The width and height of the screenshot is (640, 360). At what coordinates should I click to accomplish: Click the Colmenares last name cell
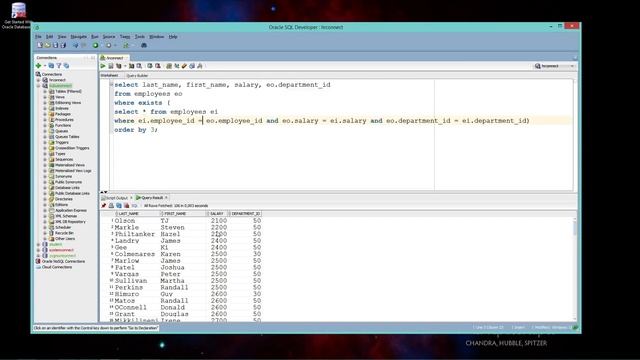[x=135, y=254]
